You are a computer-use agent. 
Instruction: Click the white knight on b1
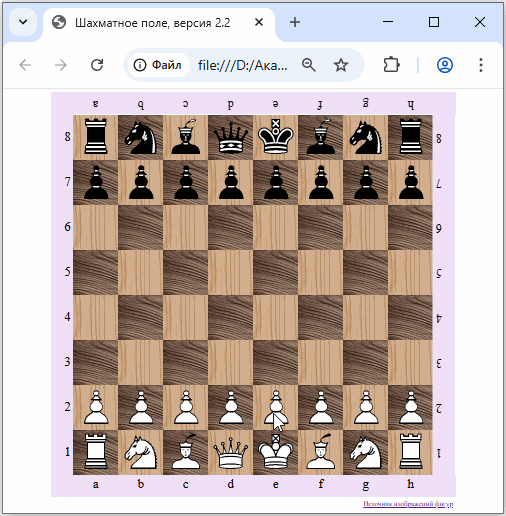pyautogui.click(x=141, y=452)
